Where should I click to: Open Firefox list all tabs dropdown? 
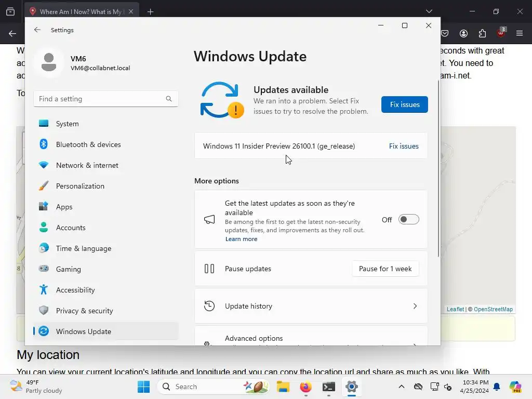pos(429,11)
